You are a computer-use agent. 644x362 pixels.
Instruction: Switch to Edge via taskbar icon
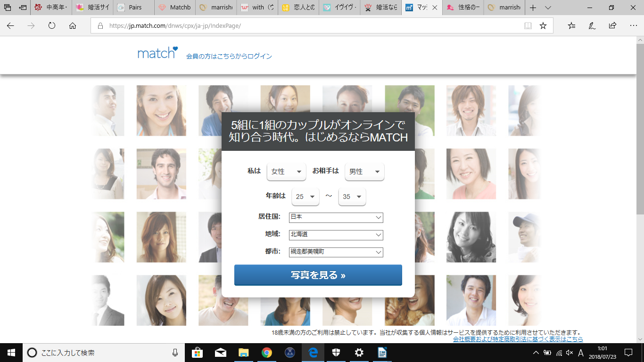(x=313, y=353)
